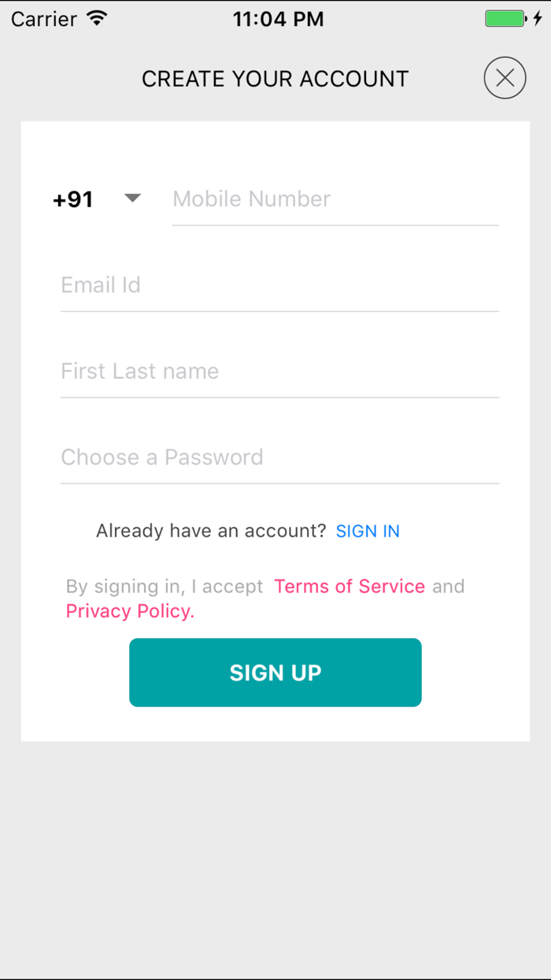
Task: View the Privacy Policy link
Action: 130,611
